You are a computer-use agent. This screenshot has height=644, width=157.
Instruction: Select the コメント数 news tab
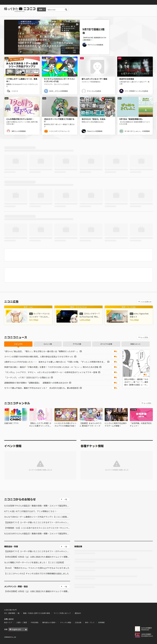(x=47, y=344)
